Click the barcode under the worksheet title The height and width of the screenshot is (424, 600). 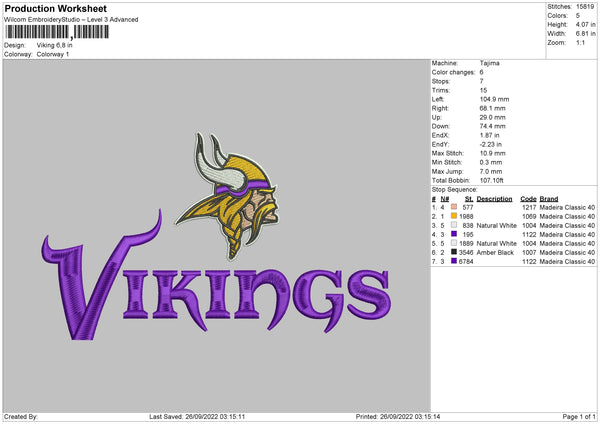click(x=57, y=32)
